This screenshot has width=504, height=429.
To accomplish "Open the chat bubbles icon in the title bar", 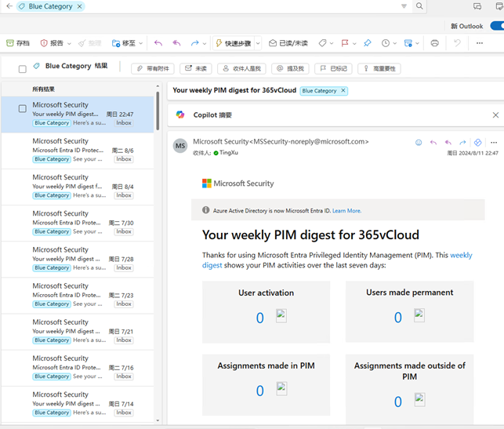I will pos(477,6).
